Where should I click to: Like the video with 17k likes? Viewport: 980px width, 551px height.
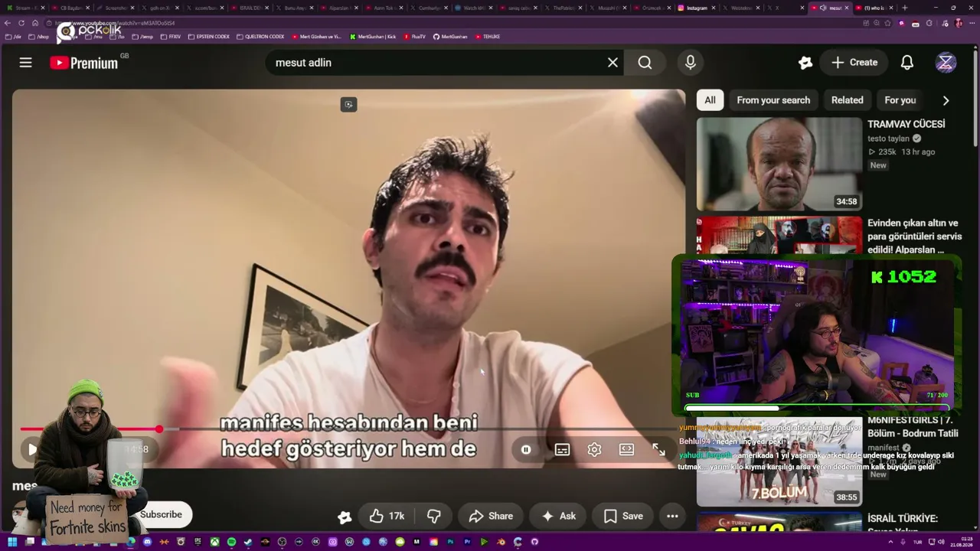tap(387, 517)
